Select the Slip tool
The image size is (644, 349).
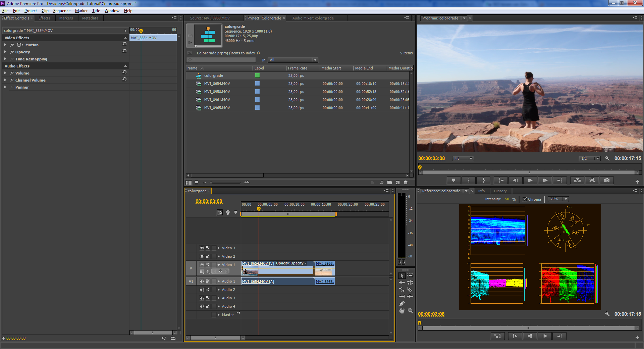[x=402, y=297]
